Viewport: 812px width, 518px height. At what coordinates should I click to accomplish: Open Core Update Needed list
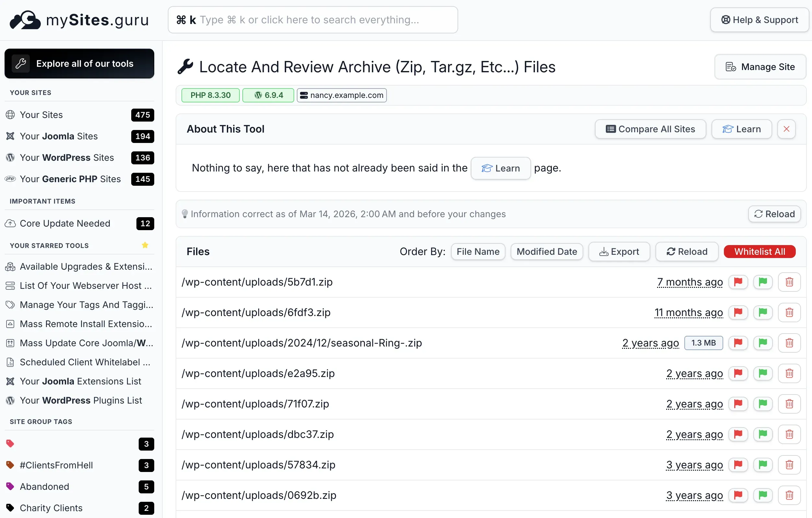[65, 223]
